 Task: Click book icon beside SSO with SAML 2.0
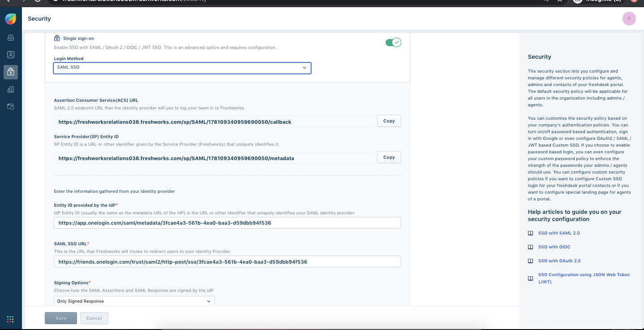pos(530,233)
